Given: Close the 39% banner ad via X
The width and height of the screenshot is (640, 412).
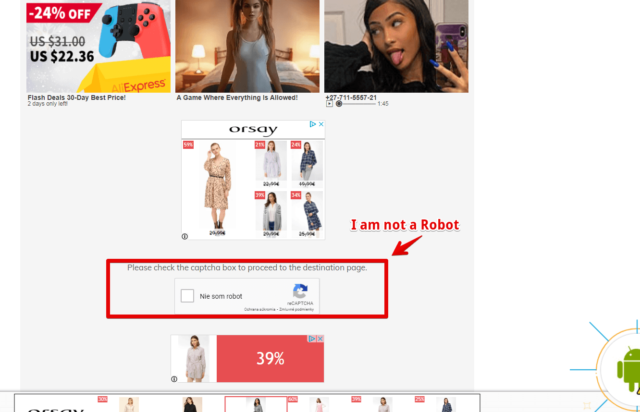Looking at the screenshot, I should [x=320, y=339].
